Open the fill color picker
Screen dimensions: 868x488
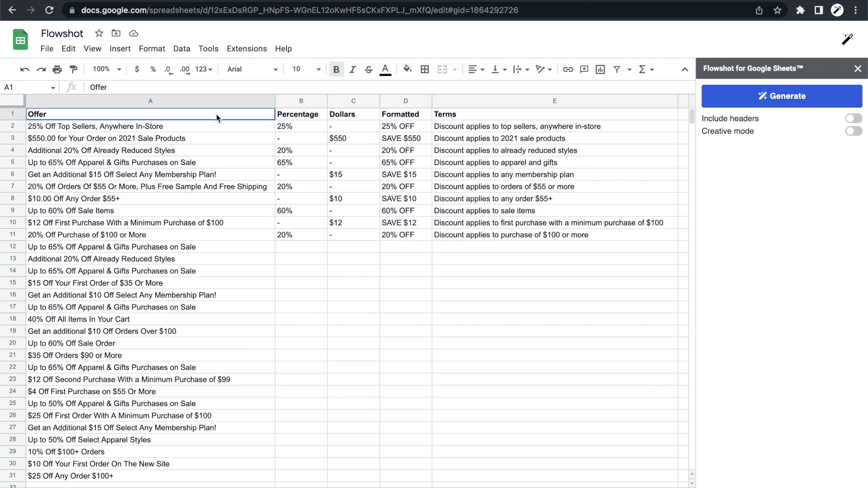tap(407, 69)
